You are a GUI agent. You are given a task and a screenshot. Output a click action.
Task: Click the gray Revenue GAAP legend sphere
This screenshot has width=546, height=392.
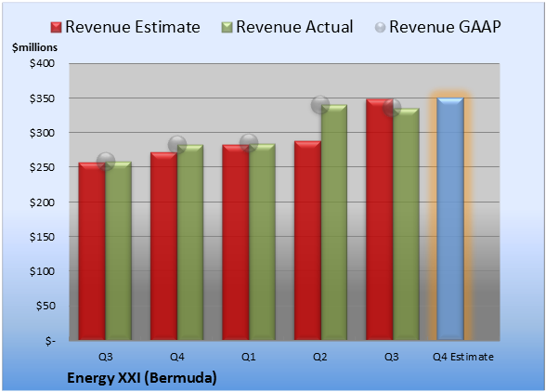point(381,28)
